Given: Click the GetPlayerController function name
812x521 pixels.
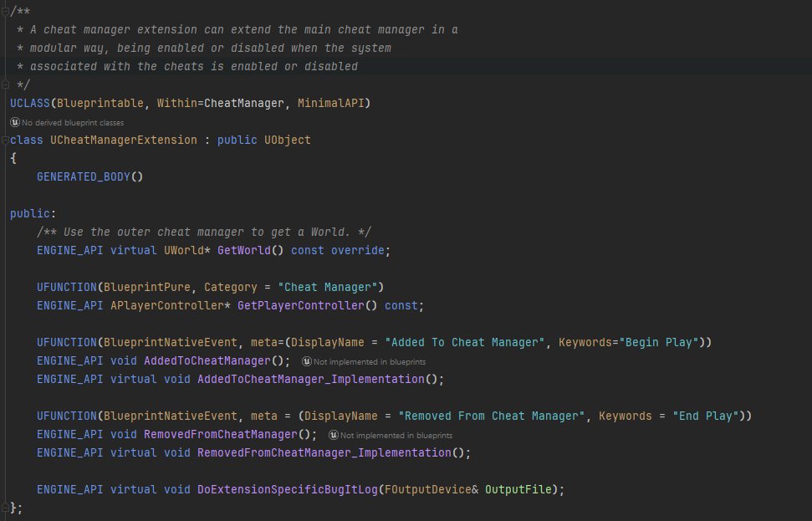Looking at the screenshot, I should coord(300,305).
